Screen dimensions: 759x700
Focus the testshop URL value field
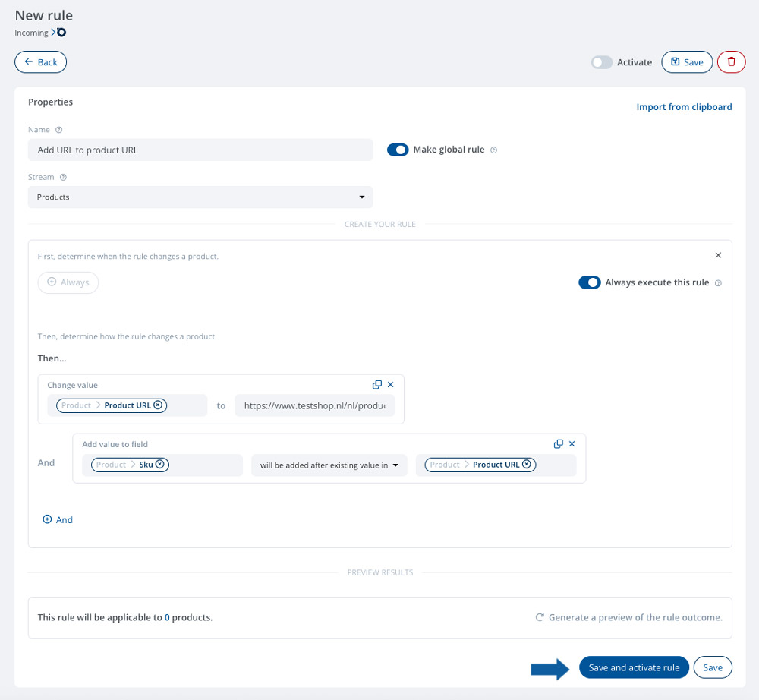coord(315,405)
